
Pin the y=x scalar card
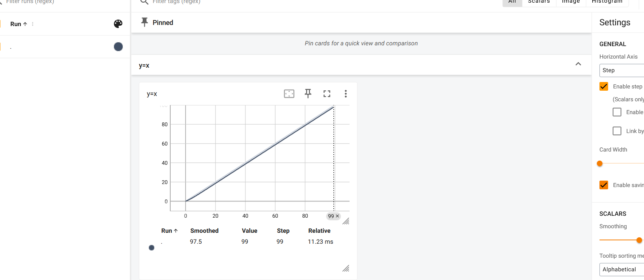coord(308,94)
